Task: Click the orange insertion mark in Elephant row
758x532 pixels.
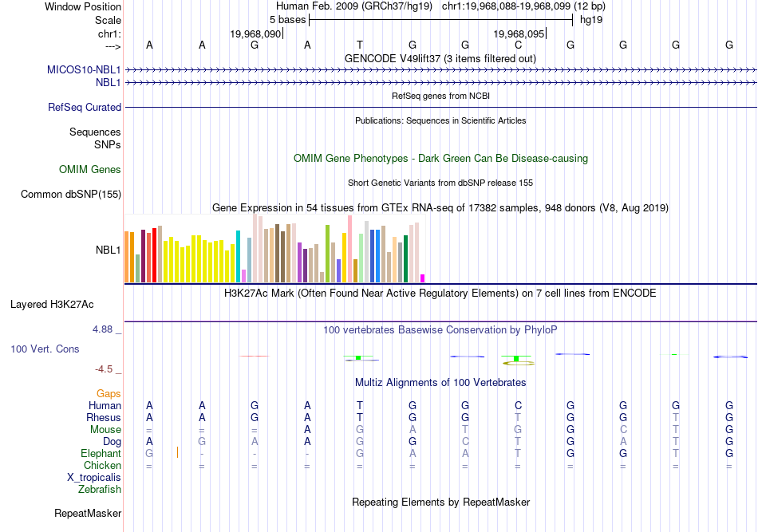Action: 177,453
